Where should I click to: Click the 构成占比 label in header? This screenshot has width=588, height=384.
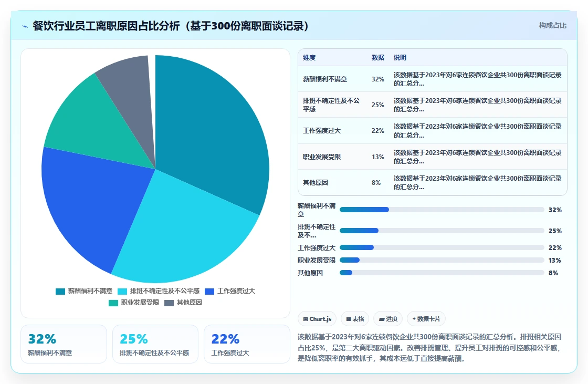552,26
